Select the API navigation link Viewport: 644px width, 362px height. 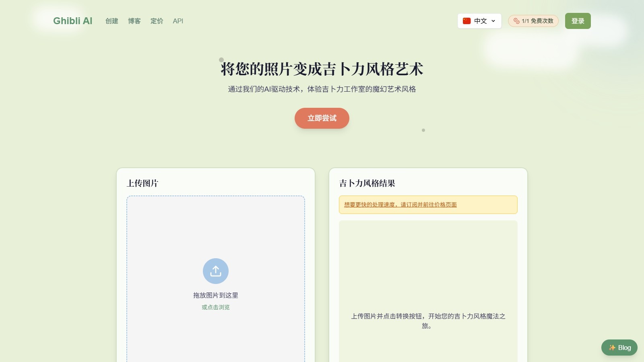[x=178, y=21]
